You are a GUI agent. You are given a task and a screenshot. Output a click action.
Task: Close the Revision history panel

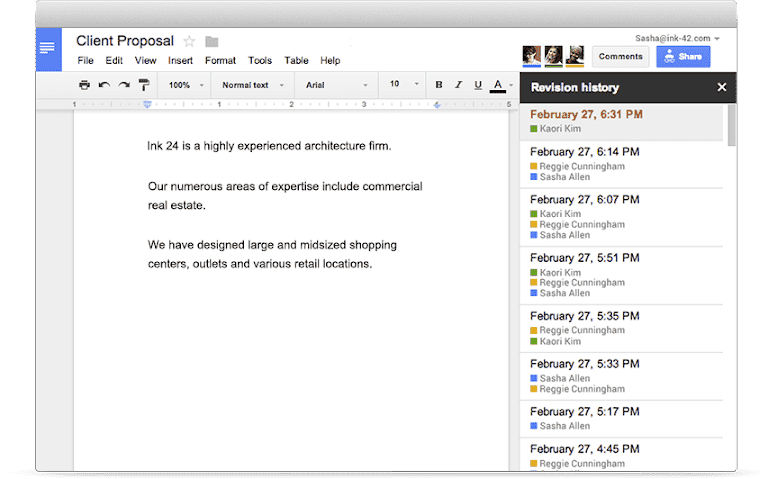click(721, 87)
